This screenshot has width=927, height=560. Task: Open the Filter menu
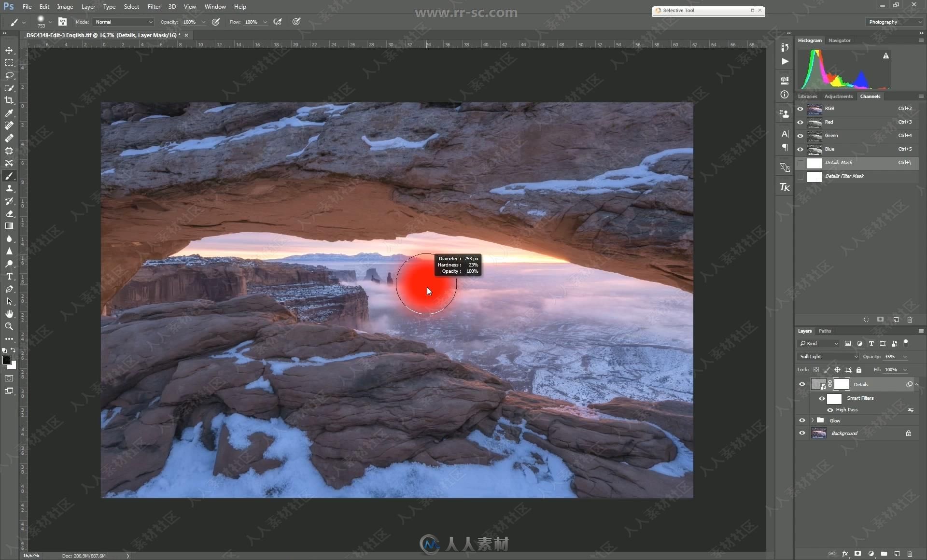153,7
